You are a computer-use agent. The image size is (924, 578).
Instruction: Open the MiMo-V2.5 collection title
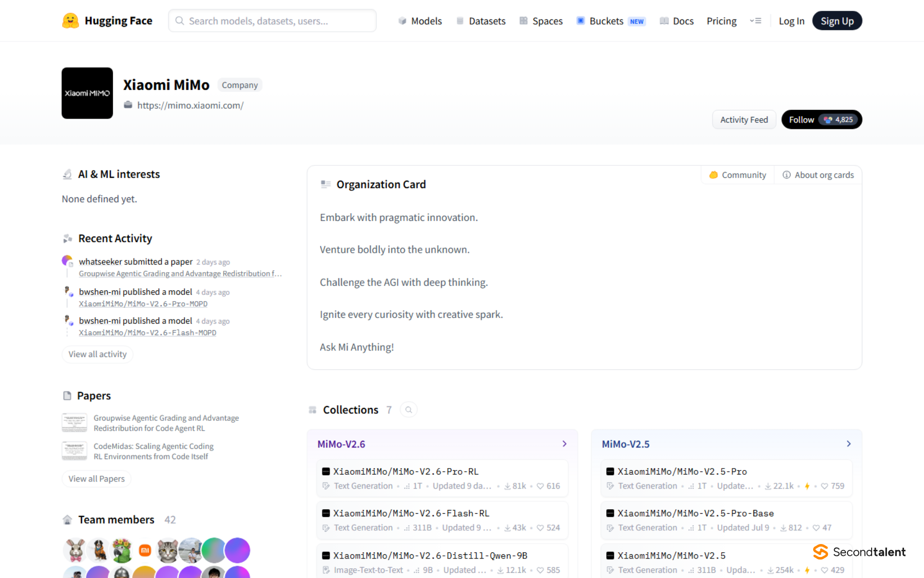pos(626,444)
